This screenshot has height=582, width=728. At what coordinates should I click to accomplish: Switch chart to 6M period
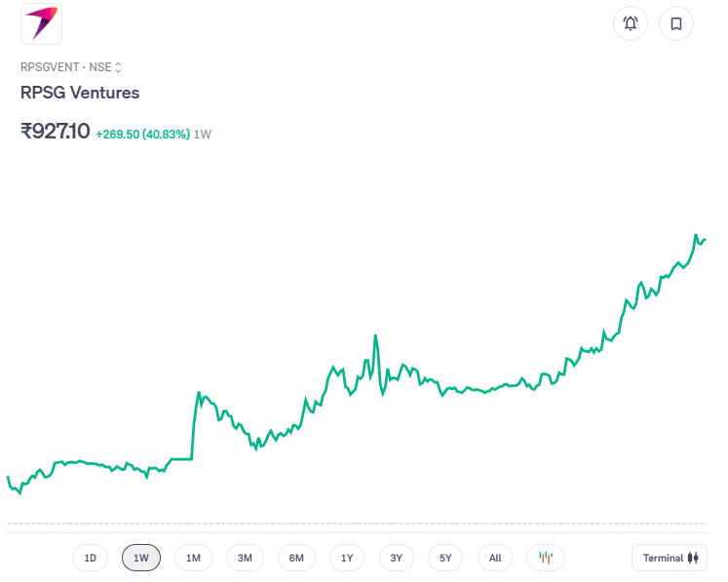(x=296, y=558)
